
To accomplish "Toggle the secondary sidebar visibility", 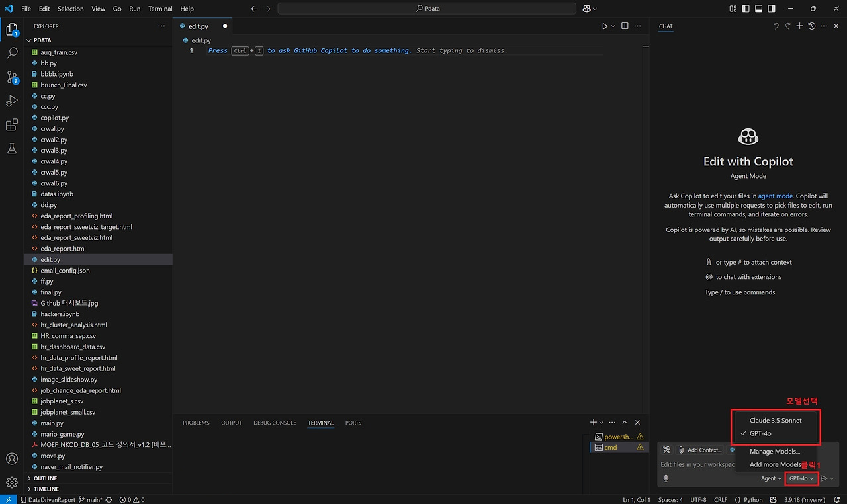I will (x=770, y=8).
